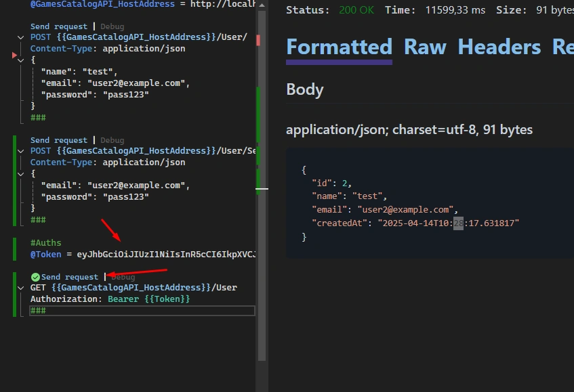This screenshot has height=392, width=574.
Task: Click application/json; charset=utf-8, 91 bytes text
Action: [409, 129]
